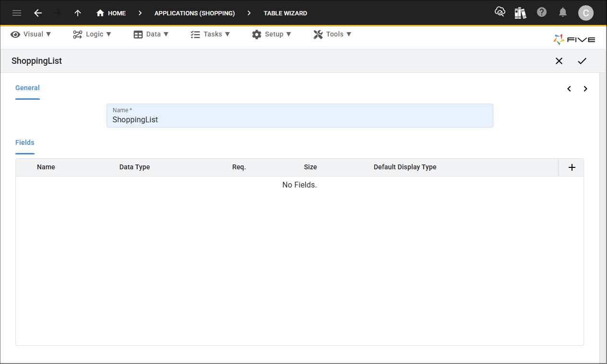Click inside the Name input field
Viewport: 607px width, 364px height.
(299, 119)
